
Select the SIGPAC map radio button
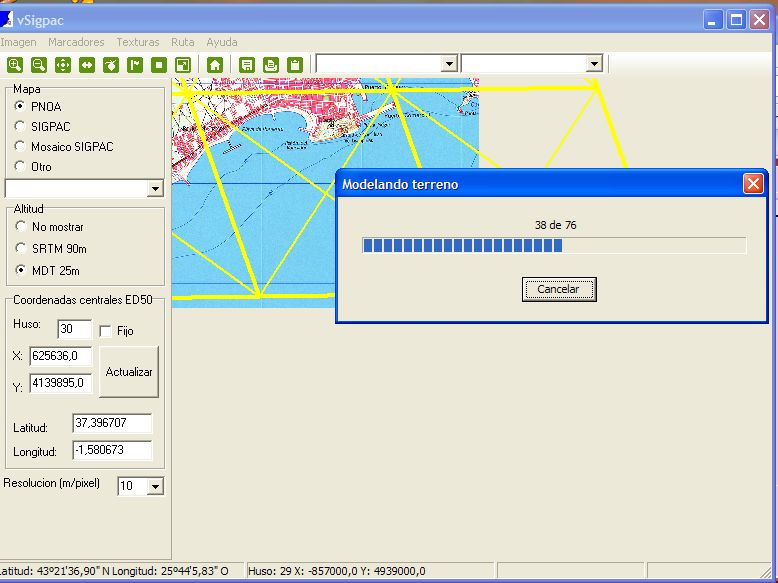coord(20,126)
